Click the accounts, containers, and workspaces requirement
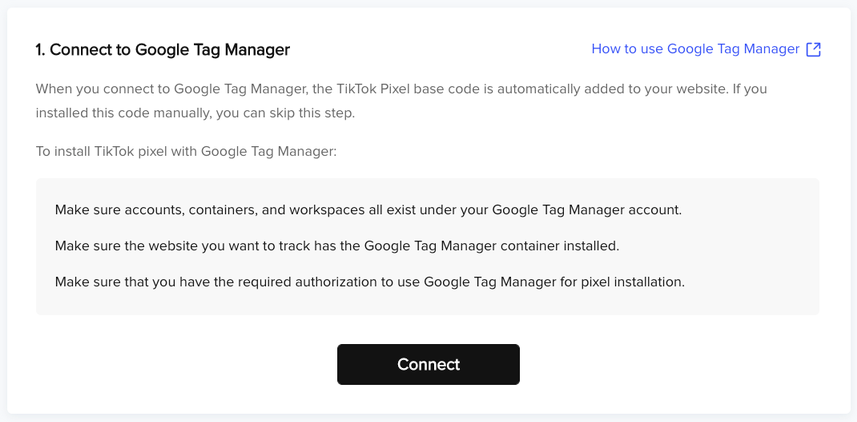This screenshot has width=857, height=422. coord(368,210)
